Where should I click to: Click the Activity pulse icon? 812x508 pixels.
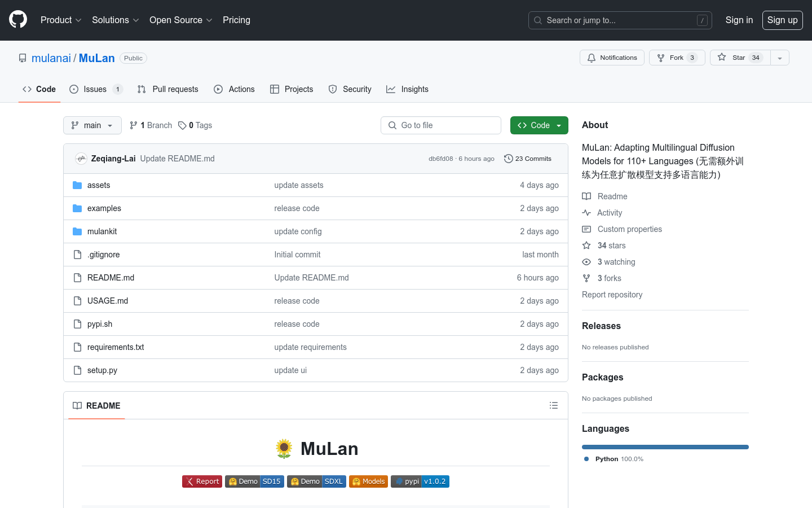[x=586, y=213]
